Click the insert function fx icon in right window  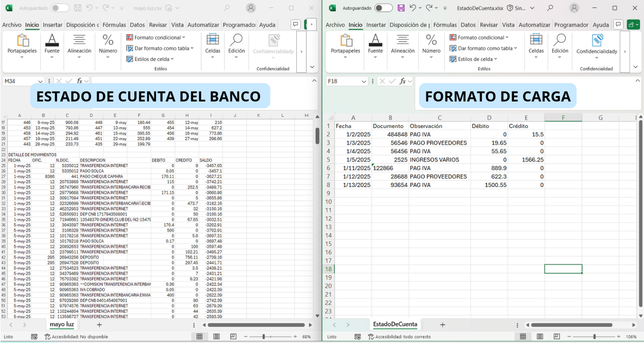click(402, 81)
